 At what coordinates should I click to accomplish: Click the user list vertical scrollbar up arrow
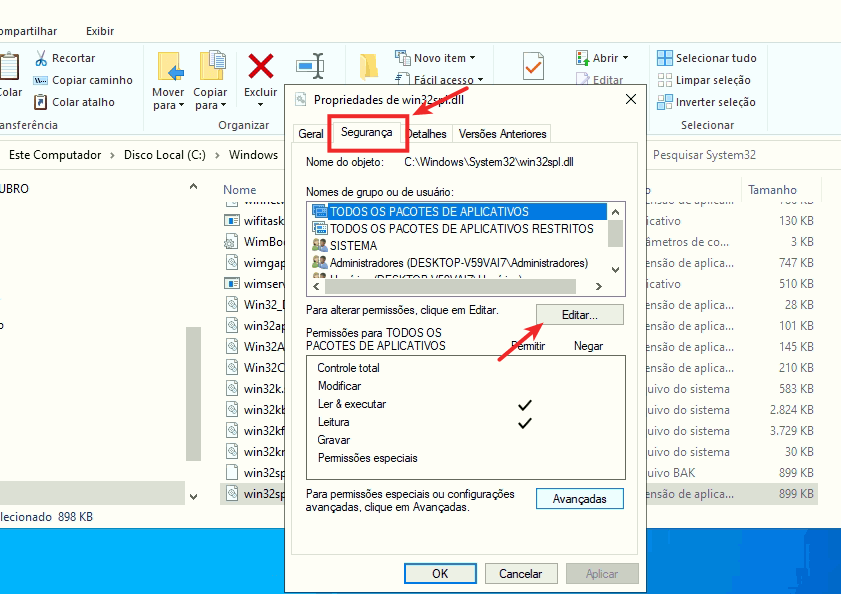[616, 212]
